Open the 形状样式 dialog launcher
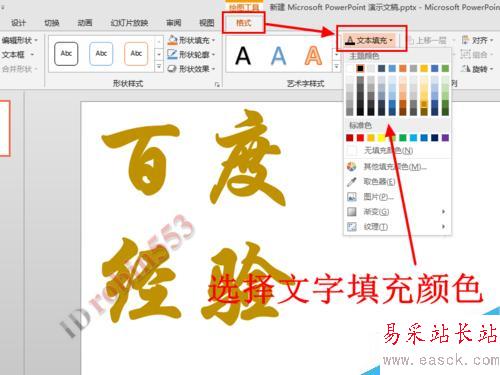This screenshot has height=375, width=500. pyautogui.click(x=217, y=85)
